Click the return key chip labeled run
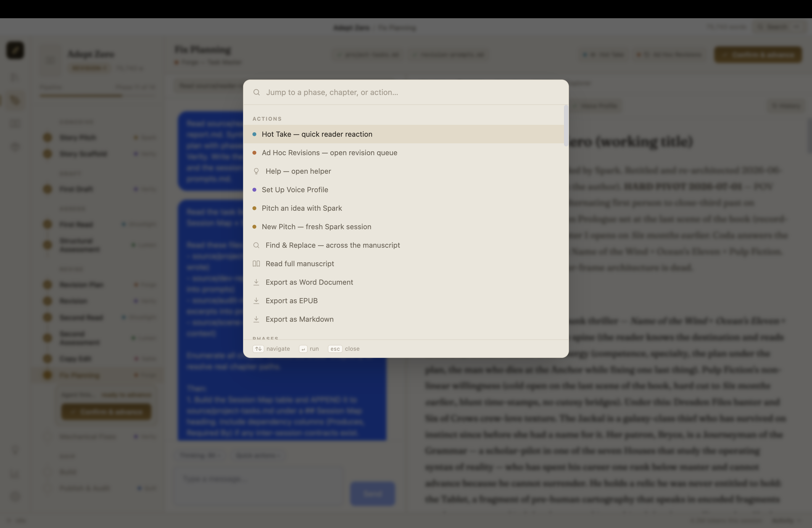The width and height of the screenshot is (812, 528). point(303,349)
